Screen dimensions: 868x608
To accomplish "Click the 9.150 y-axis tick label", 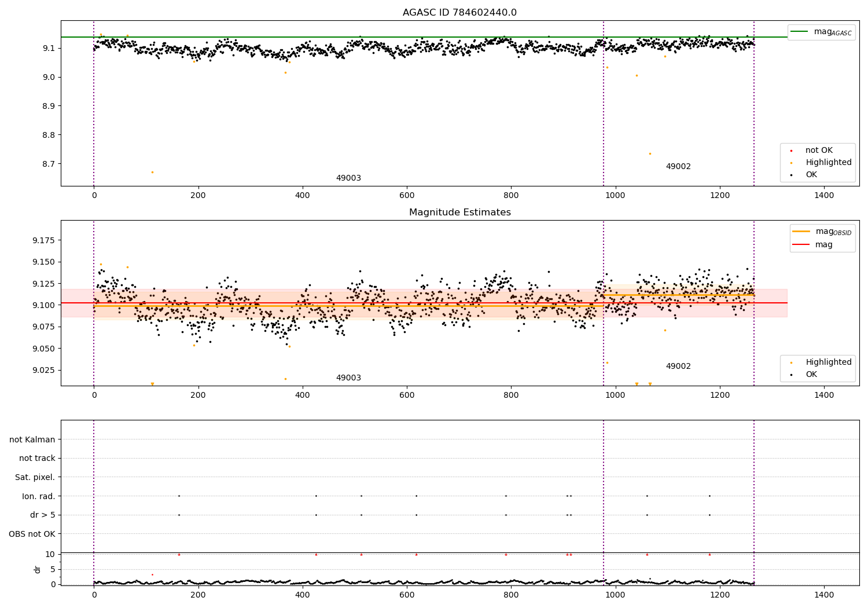I will click(x=44, y=262).
